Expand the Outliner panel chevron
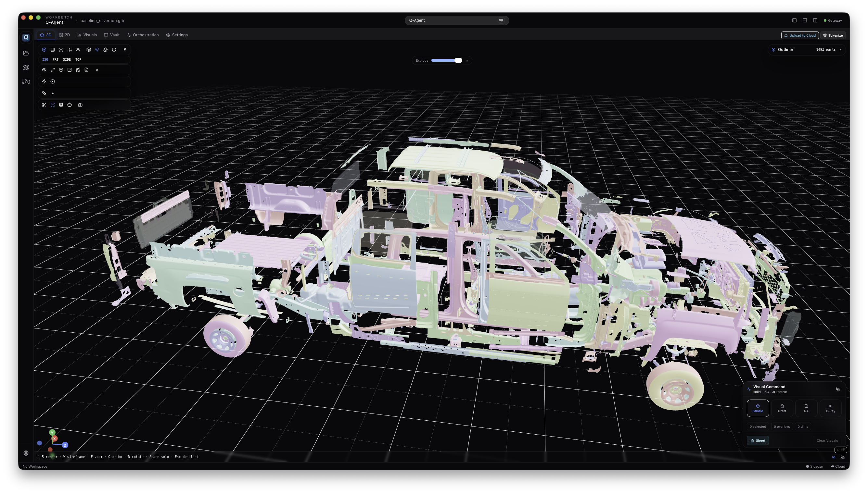This screenshot has width=868, height=494. [x=840, y=50]
